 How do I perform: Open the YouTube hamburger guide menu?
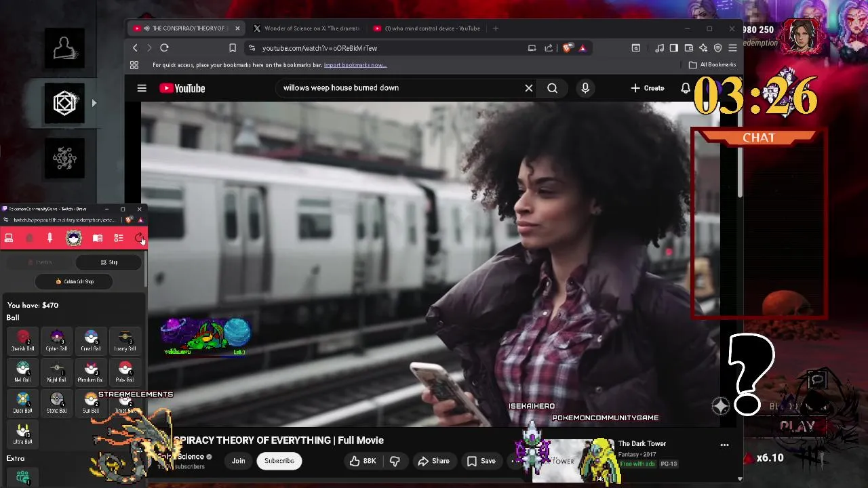click(x=142, y=88)
